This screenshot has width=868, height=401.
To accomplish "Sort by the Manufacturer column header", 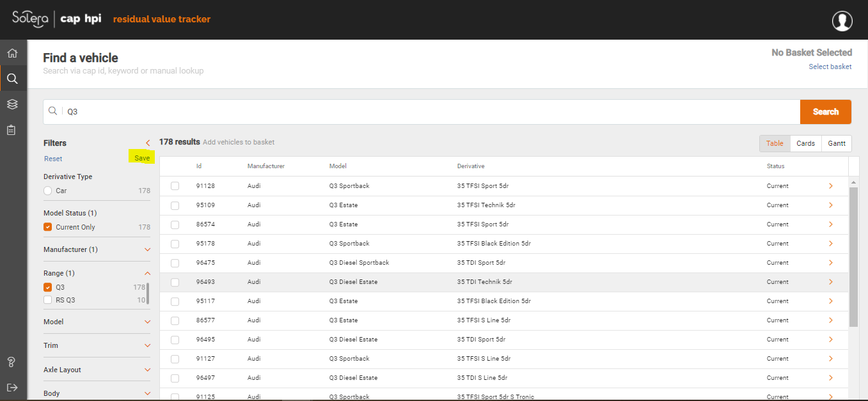I will coord(266,166).
